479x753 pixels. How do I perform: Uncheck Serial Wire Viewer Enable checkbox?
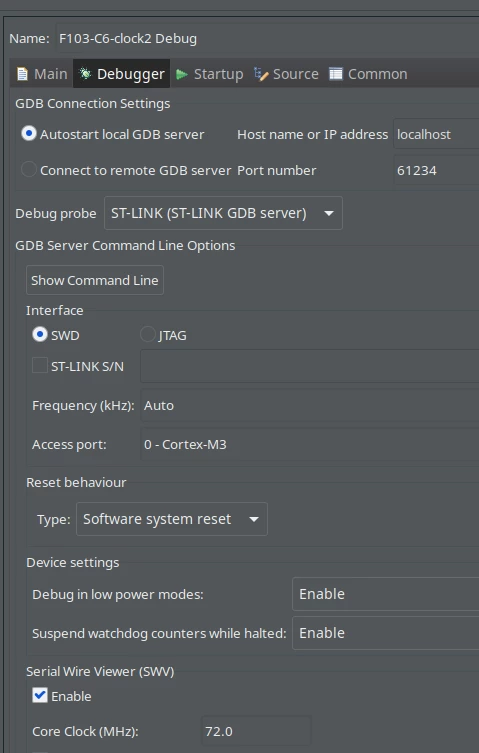click(x=40, y=695)
